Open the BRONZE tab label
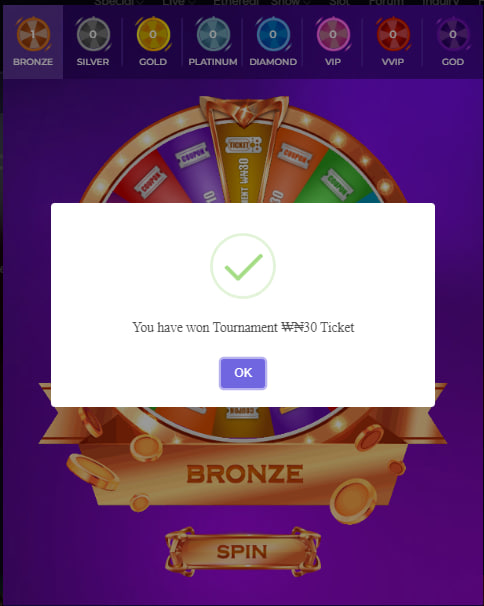Viewport: 484px width, 606px height. point(33,62)
